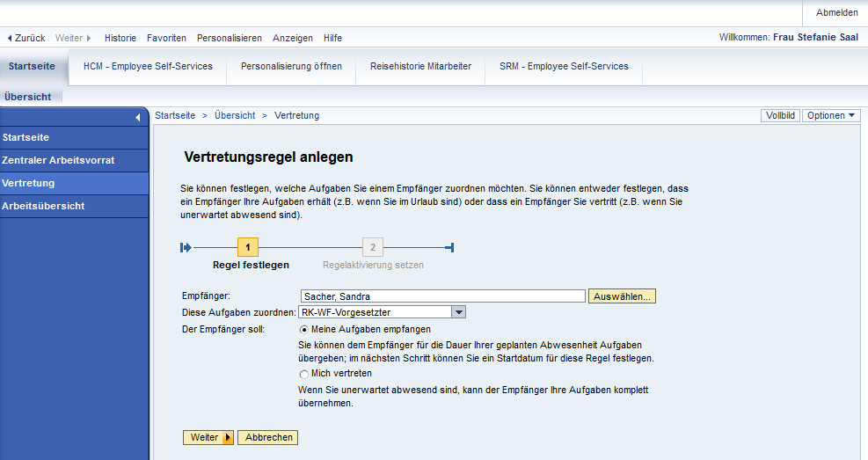Click the Abmelden logout link
Screen dimensions: 868x460
pos(836,12)
